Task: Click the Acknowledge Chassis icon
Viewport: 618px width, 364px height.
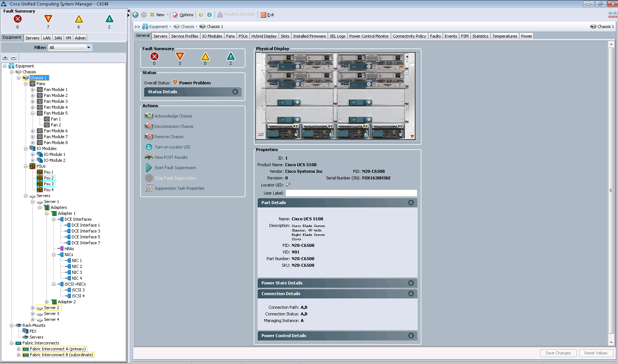Action: pyautogui.click(x=149, y=116)
